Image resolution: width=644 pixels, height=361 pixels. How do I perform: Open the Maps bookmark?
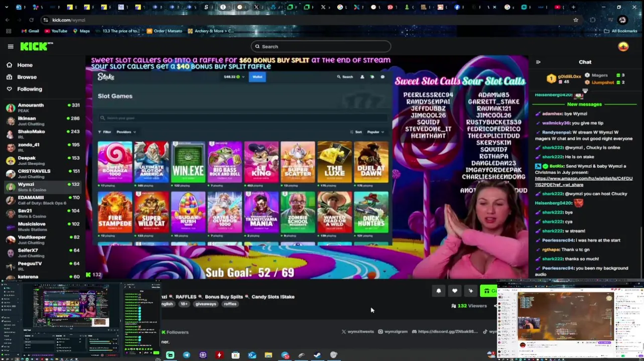point(81,31)
